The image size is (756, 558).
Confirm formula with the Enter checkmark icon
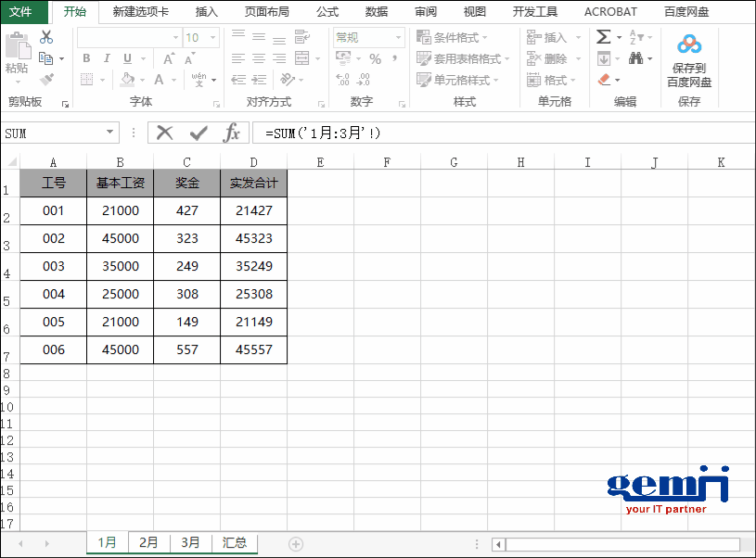point(198,133)
